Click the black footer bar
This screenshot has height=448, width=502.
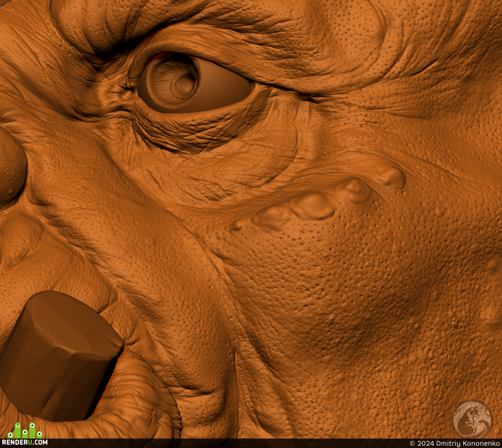pyautogui.click(x=251, y=443)
